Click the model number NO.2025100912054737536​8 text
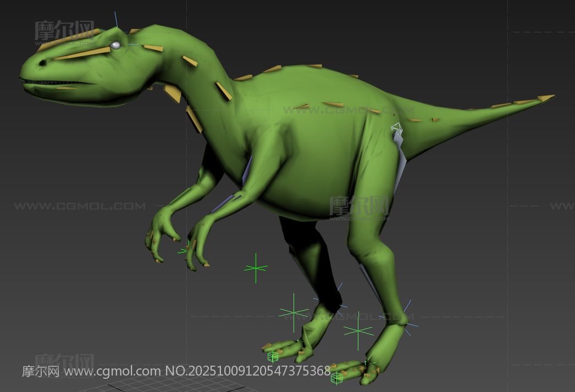This screenshot has width=575, height=392. coord(247,372)
